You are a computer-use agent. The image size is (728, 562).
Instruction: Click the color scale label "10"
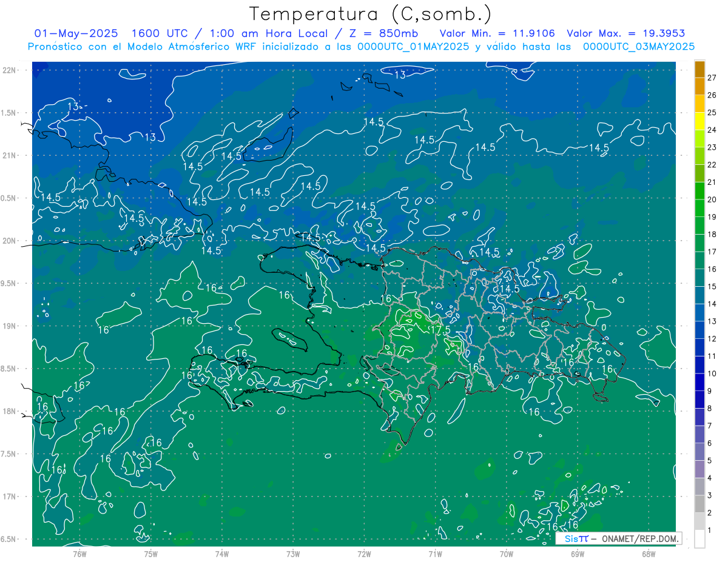(712, 373)
